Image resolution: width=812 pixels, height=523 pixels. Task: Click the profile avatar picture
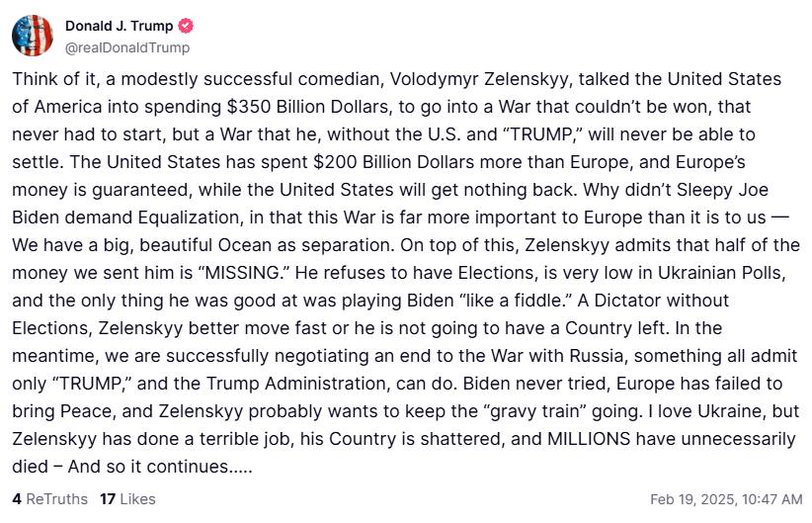32,36
